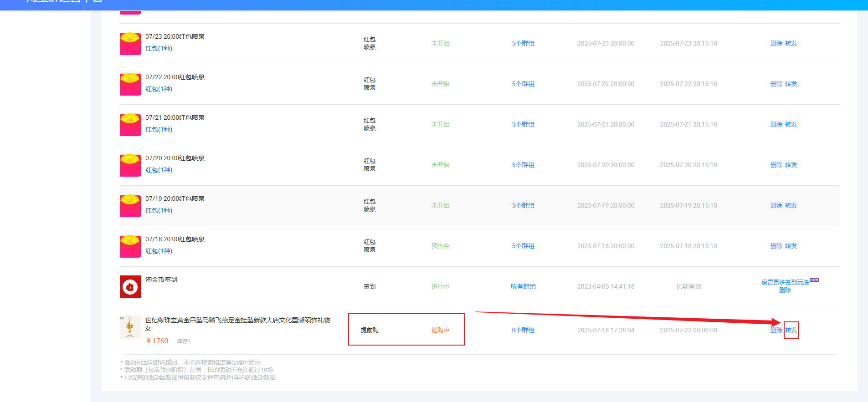This screenshot has width=868, height=402.
Task: Open 红包(1种) link under 07/19 activity
Action: click(159, 210)
